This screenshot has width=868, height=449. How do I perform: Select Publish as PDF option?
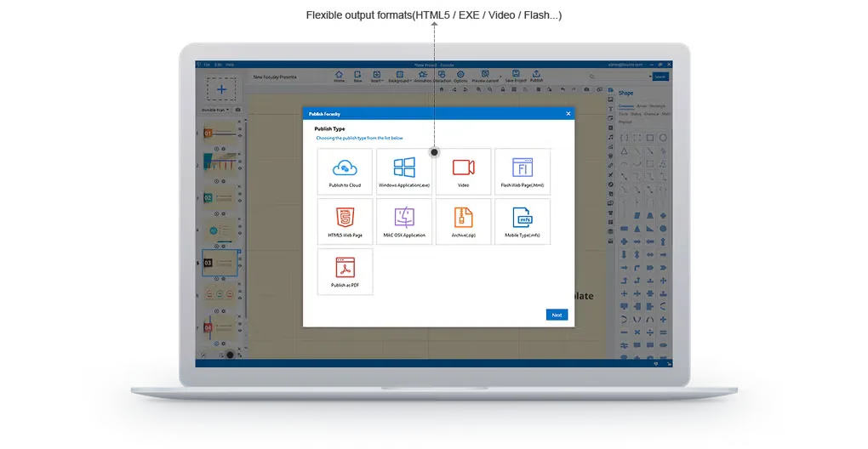coord(345,271)
